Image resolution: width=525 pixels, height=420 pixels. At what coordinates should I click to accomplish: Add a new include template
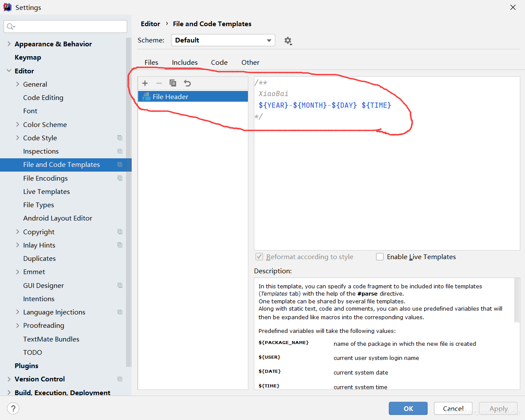[x=145, y=83]
